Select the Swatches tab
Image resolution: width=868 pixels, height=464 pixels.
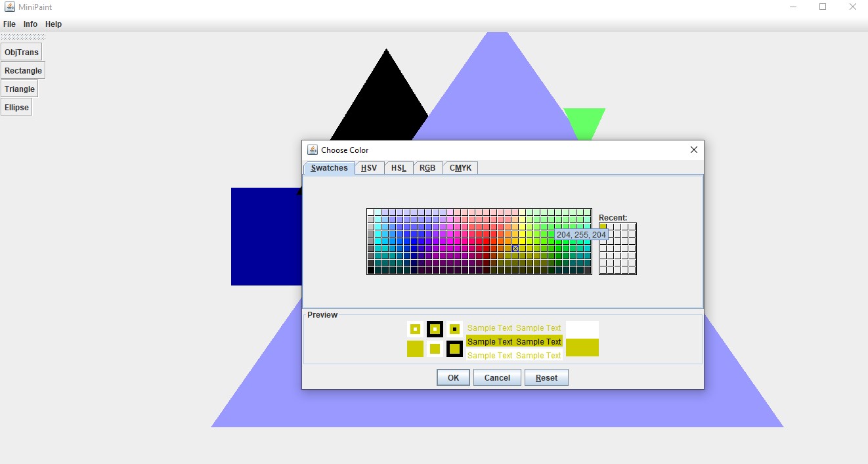click(x=328, y=168)
